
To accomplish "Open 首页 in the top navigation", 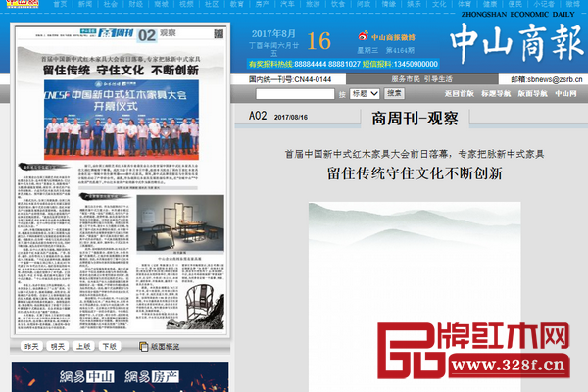I will tap(60, 4).
